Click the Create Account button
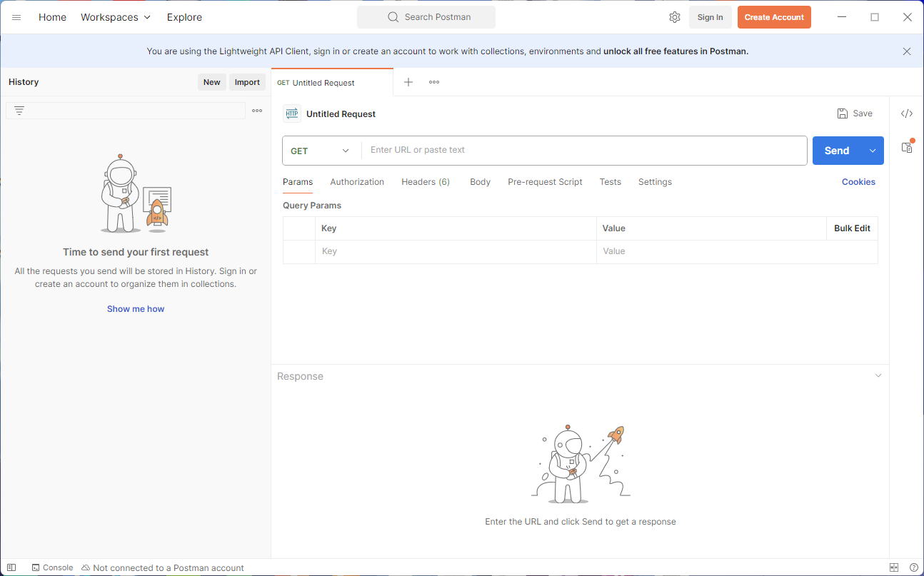 [x=774, y=17]
